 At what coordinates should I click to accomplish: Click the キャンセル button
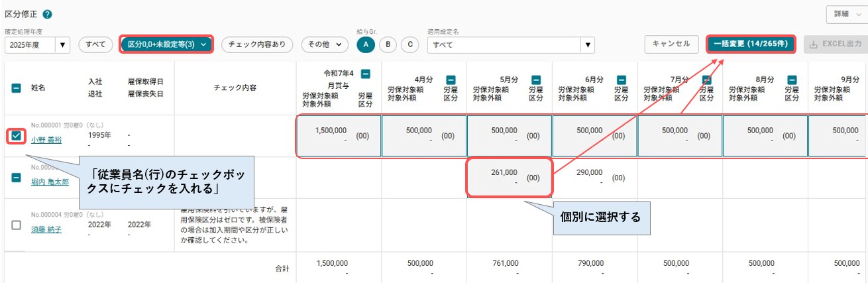[671, 44]
